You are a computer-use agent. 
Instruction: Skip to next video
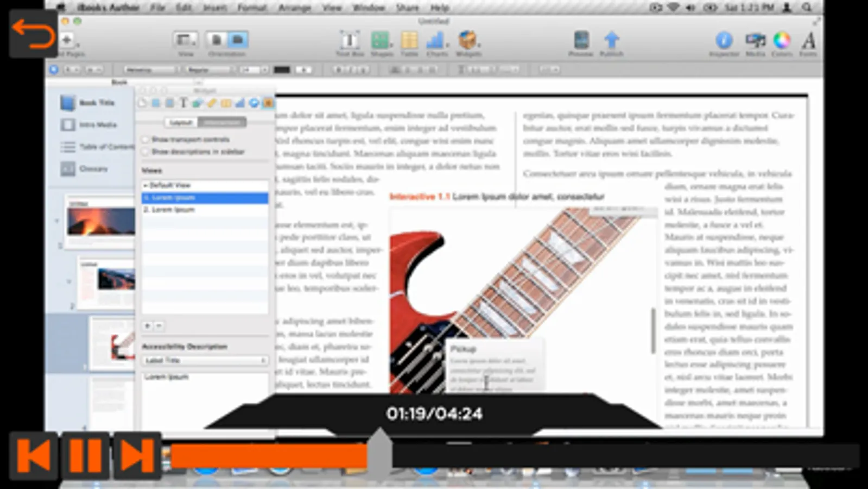(137, 455)
